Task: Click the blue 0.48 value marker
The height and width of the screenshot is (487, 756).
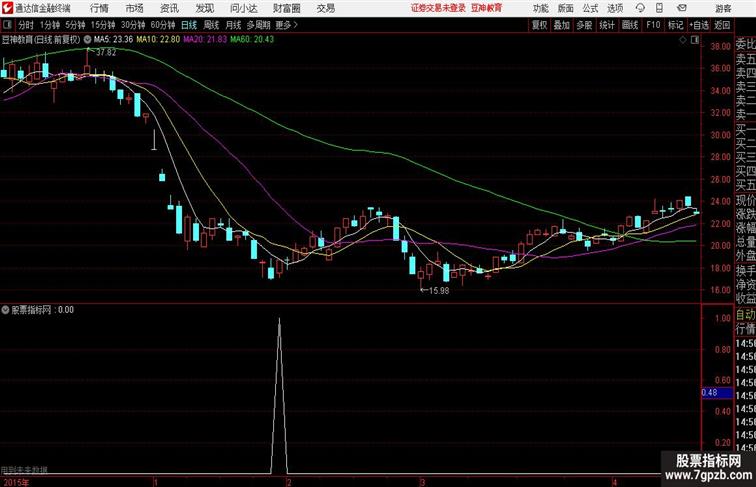Action: click(717, 392)
